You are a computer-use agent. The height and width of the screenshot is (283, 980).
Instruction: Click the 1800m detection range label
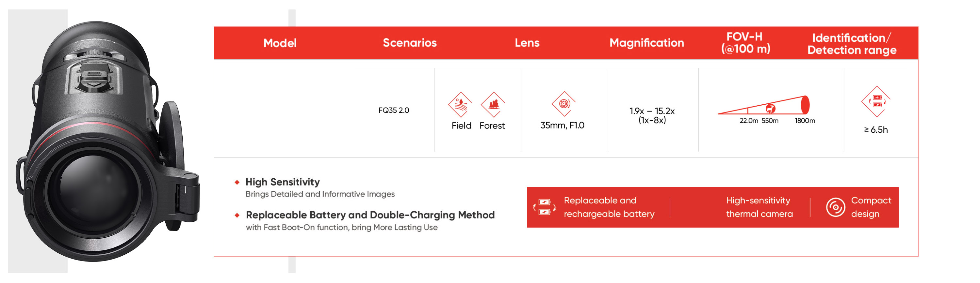click(805, 121)
